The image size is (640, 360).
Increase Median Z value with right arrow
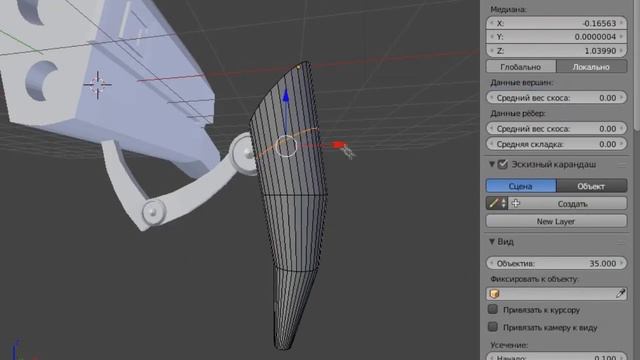(622, 51)
